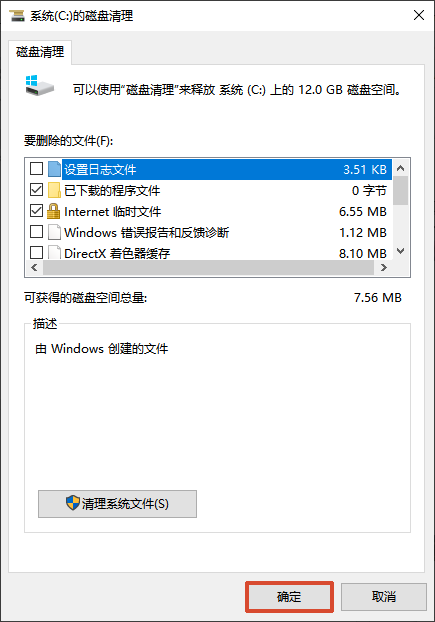Click the disk cleanup title bar icon
The width and height of the screenshot is (435, 622).
17,15
